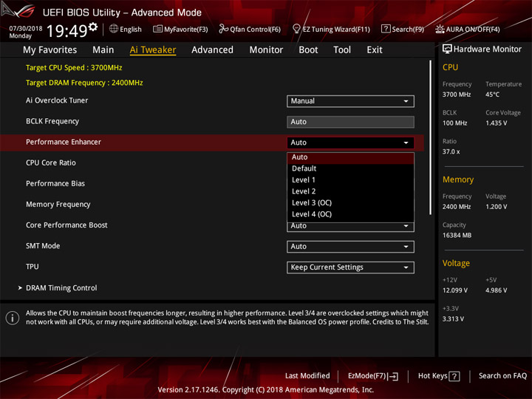Click the EzMode switch arrow icon
The image size is (532, 399).
393,376
